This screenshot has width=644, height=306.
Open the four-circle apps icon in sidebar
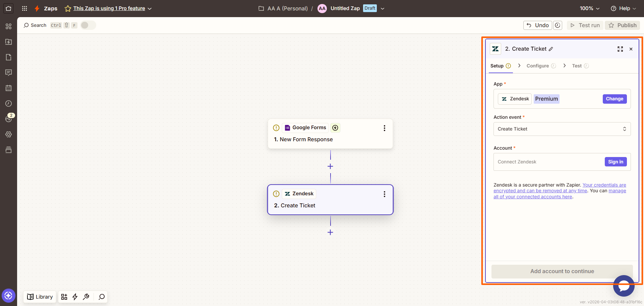(9, 26)
